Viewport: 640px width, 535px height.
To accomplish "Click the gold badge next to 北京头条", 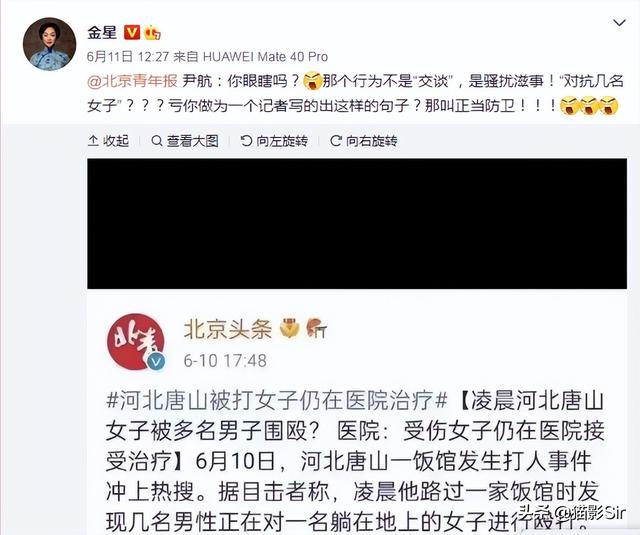I will [289, 329].
